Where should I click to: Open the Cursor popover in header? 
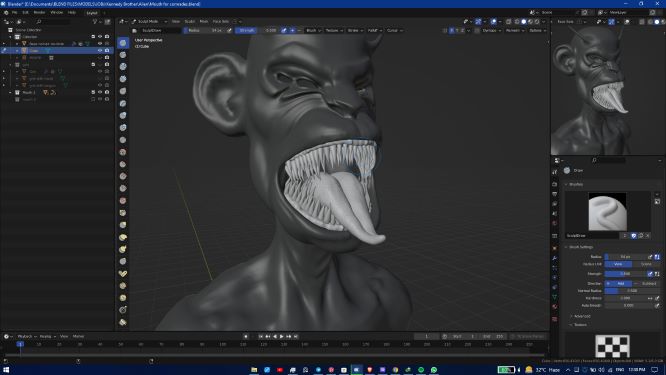(x=394, y=31)
